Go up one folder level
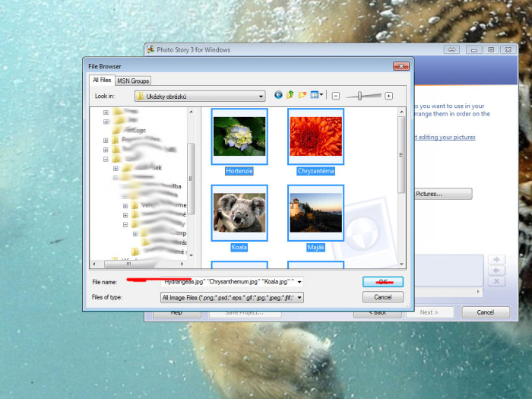The image size is (532, 399). [290, 95]
